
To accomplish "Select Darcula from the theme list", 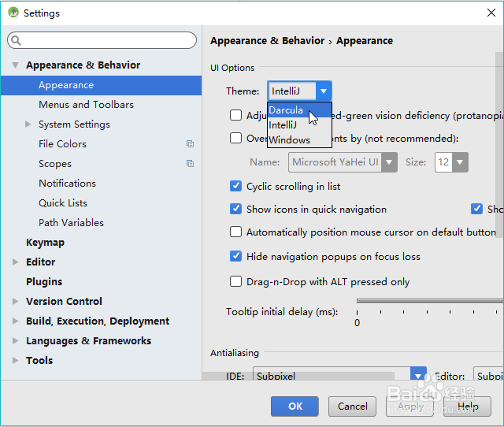I will click(286, 110).
